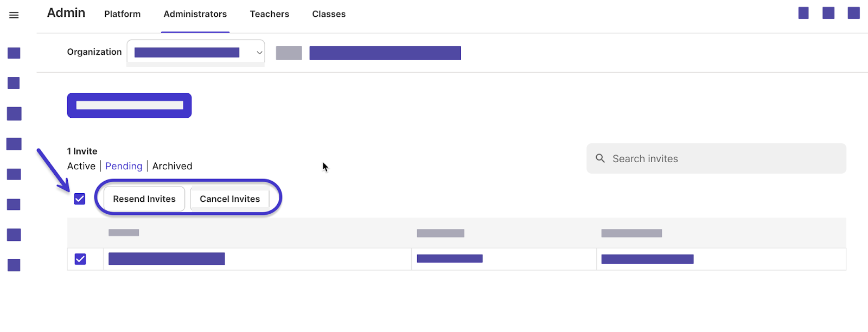Click the bottommost left sidebar icon
The width and height of the screenshot is (868, 332).
click(x=14, y=265)
